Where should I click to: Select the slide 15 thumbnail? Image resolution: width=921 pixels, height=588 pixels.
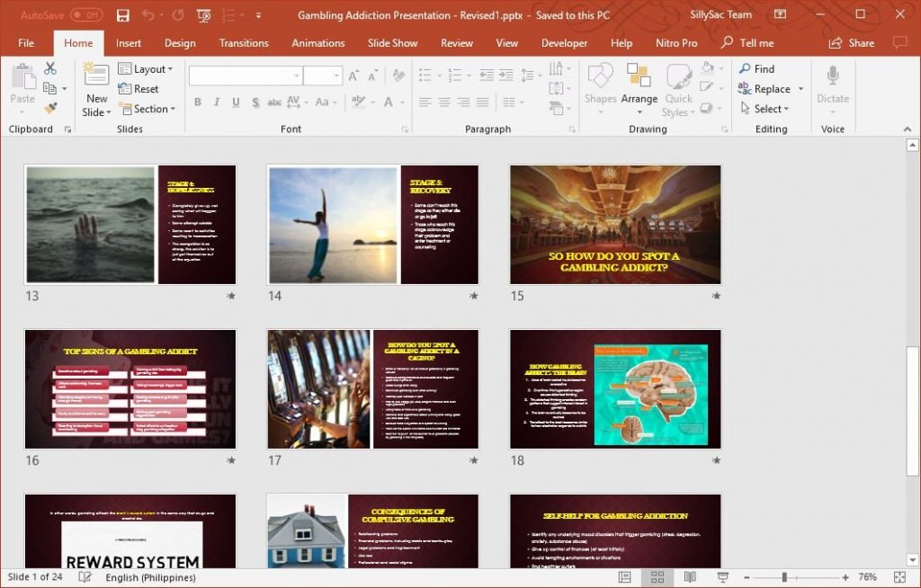[x=615, y=225]
